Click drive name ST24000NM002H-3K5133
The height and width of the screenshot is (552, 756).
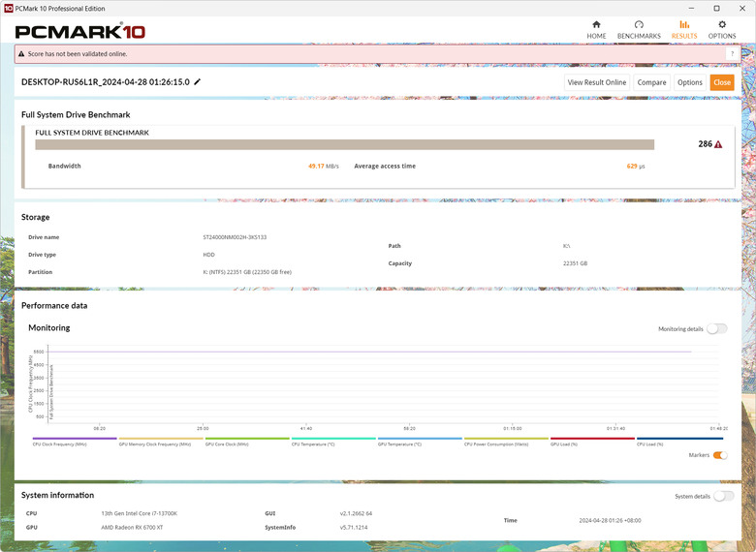pos(235,237)
